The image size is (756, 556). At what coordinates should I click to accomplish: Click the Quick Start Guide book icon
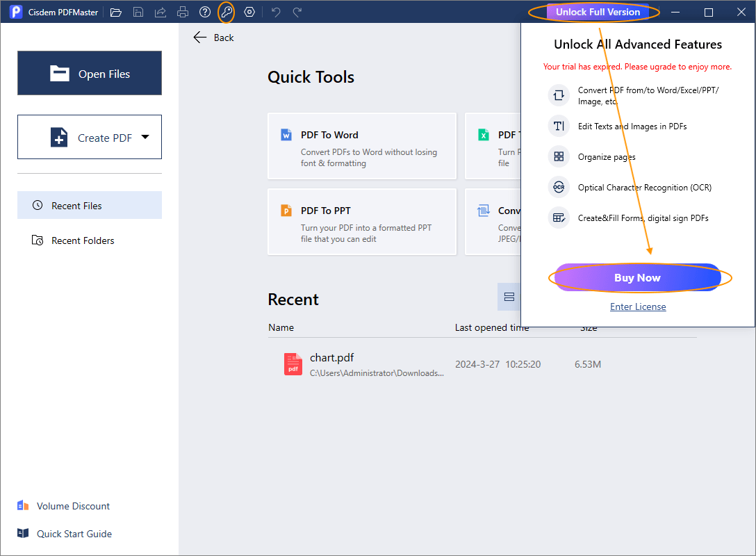tap(23, 533)
